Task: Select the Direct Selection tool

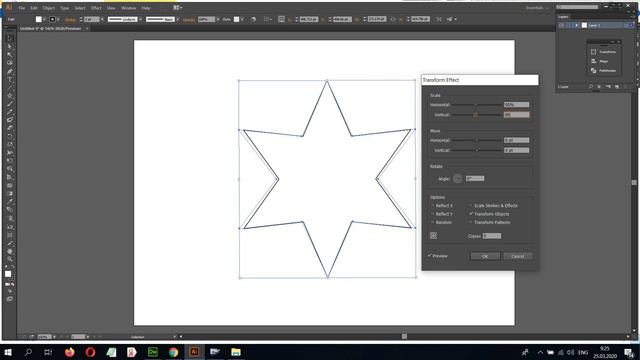Action: click(x=10, y=47)
